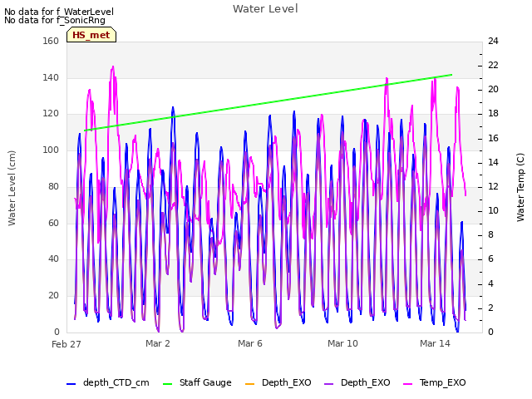Click the Mar 10 x-axis tick label
532x399 pixels.
pos(342,343)
